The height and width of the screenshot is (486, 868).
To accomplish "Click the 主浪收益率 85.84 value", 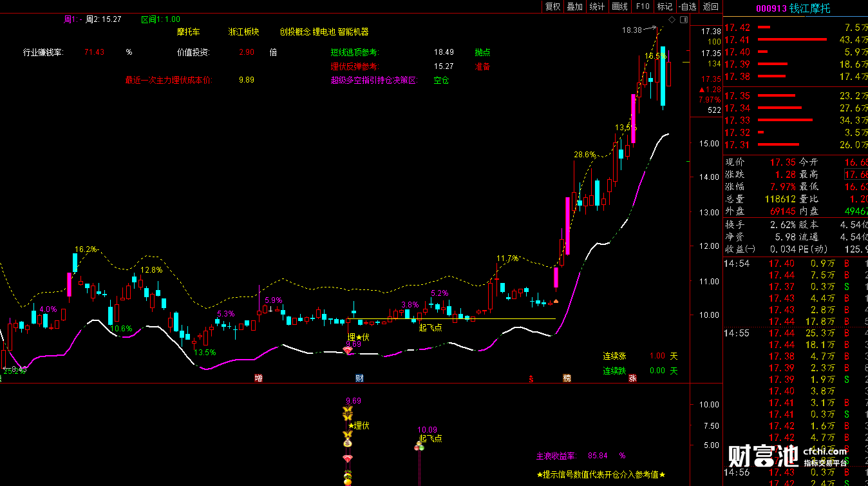I will point(598,456).
